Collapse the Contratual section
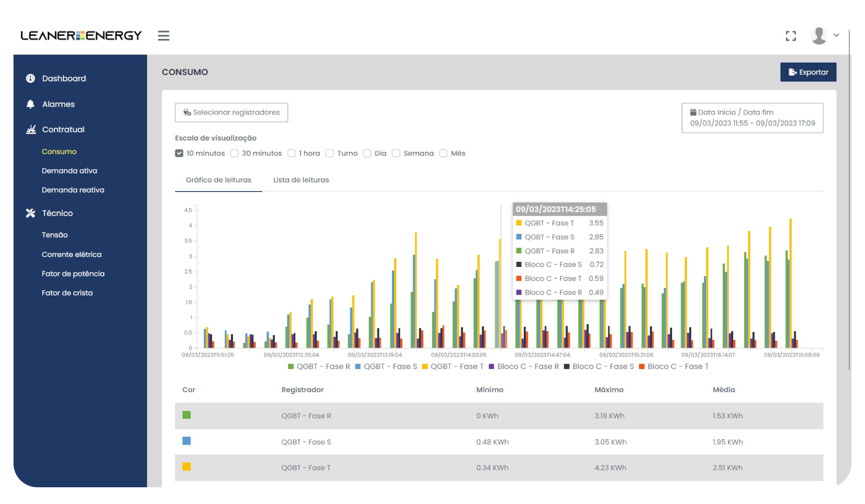This screenshot has height=504, width=865. tap(63, 130)
